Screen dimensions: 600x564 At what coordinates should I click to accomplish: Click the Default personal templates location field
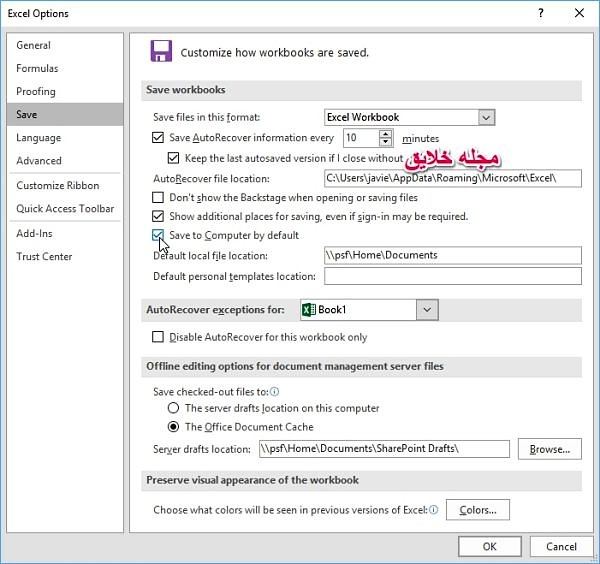point(453,276)
